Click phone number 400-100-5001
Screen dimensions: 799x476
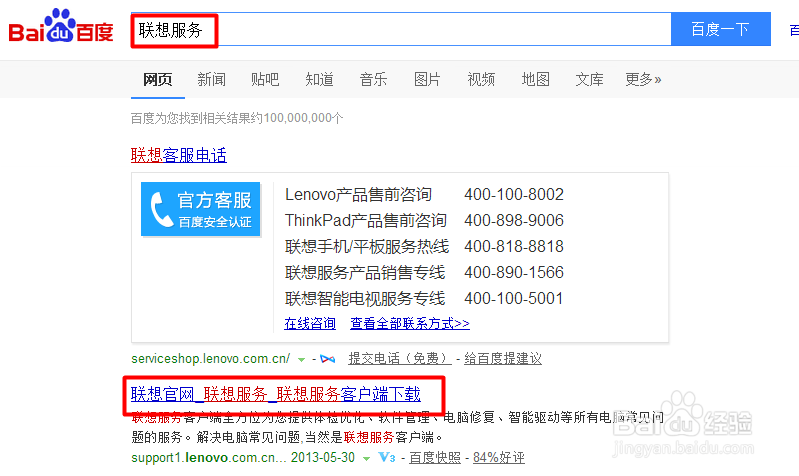[514, 299]
